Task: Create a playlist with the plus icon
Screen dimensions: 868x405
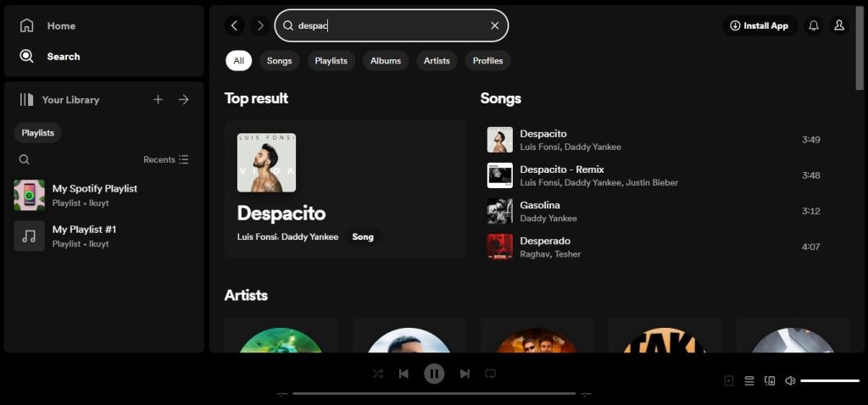Action: pos(159,100)
